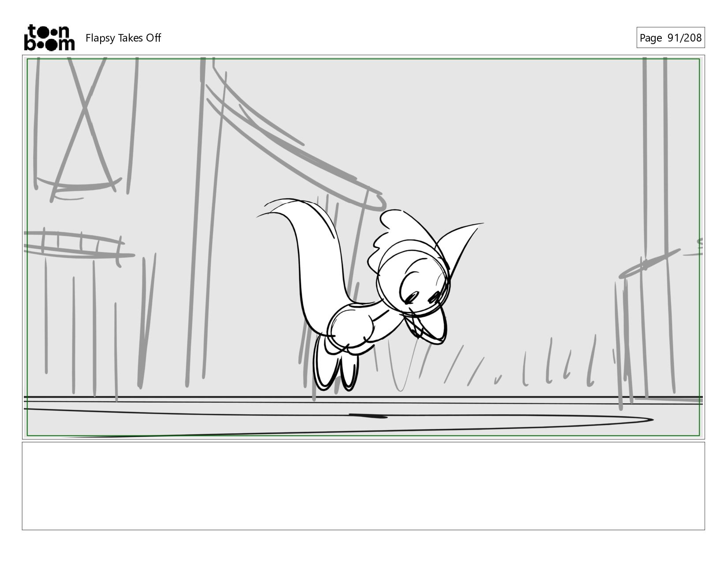Click the empty caption box below the panel
The width and height of the screenshot is (728, 563).
[x=363, y=486]
